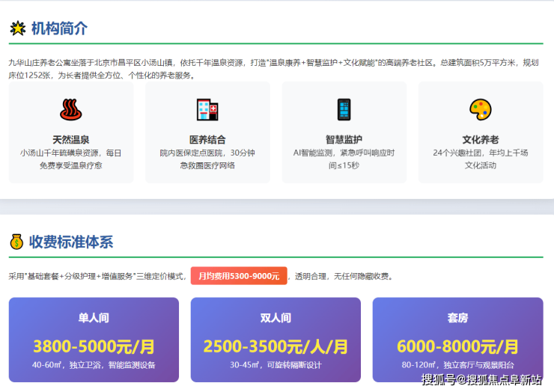This screenshot has width=554, height=392.
Task: Click the 天然温泉 feature title
Action: (x=71, y=139)
